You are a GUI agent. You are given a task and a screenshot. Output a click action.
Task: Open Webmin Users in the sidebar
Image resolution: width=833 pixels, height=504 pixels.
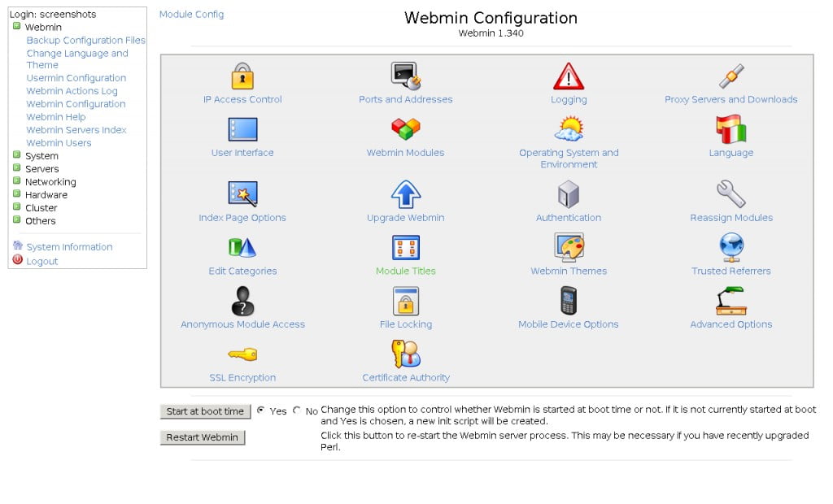(x=59, y=143)
